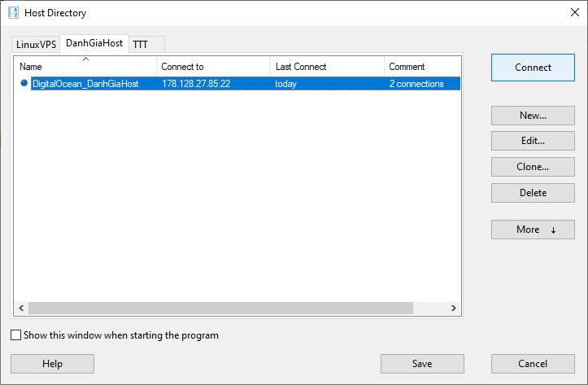Clone the selected host entry
Image resolution: width=588 pixels, height=385 pixels.
533,167
